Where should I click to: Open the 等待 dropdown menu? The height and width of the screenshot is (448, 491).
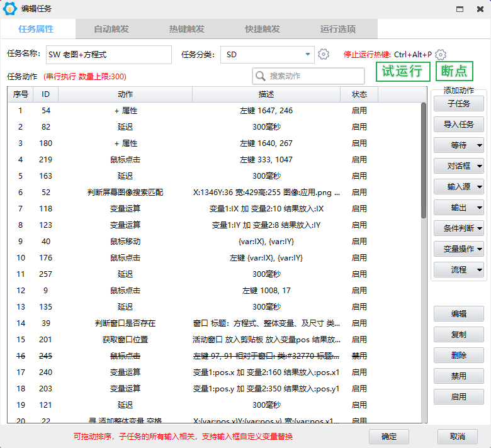pos(459,145)
